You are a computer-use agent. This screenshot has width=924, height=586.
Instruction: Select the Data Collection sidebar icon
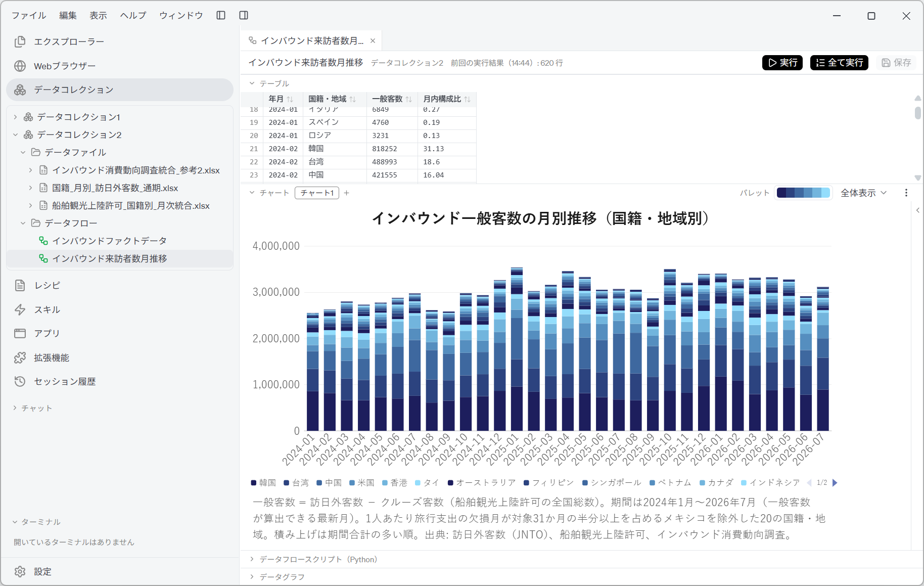20,89
